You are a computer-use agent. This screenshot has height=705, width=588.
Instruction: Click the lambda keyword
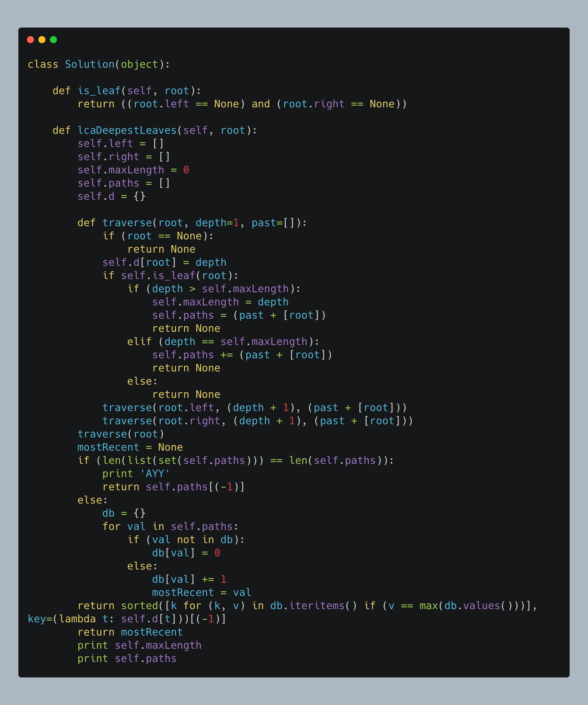pos(77,619)
